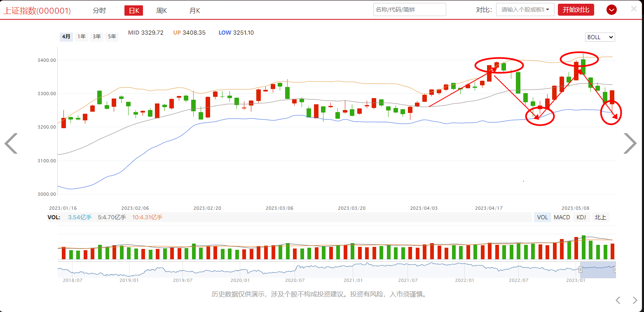Click the 2023/02/06 date axis label
Image resolution: width=644 pixels, height=312 pixels.
[135, 208]
